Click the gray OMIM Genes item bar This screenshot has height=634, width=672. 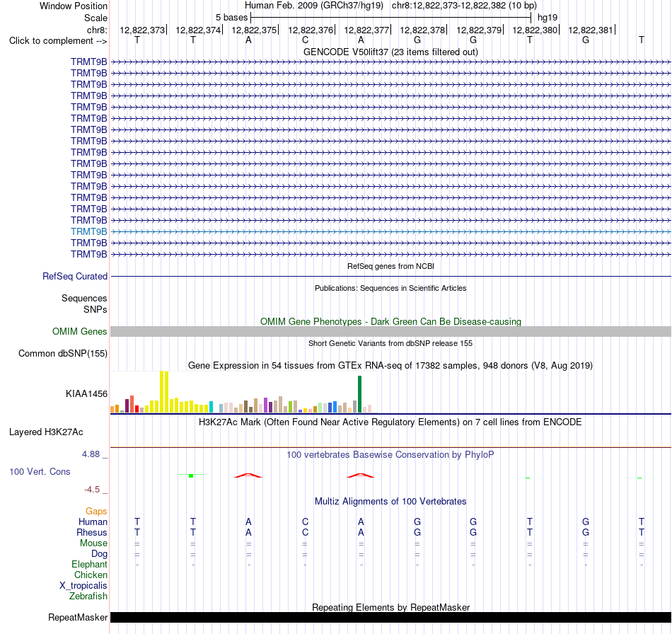point(391,331)
